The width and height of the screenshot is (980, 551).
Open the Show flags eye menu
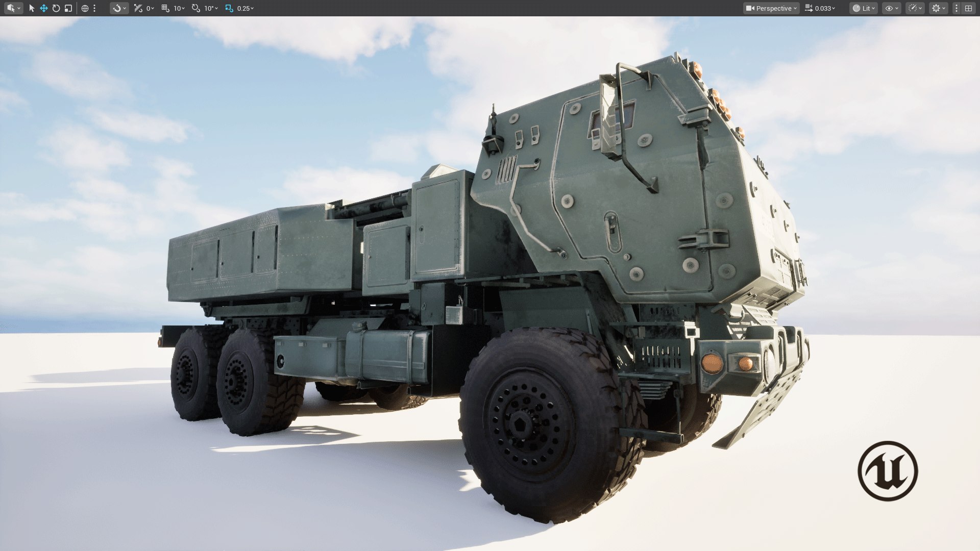pos(892,8)
